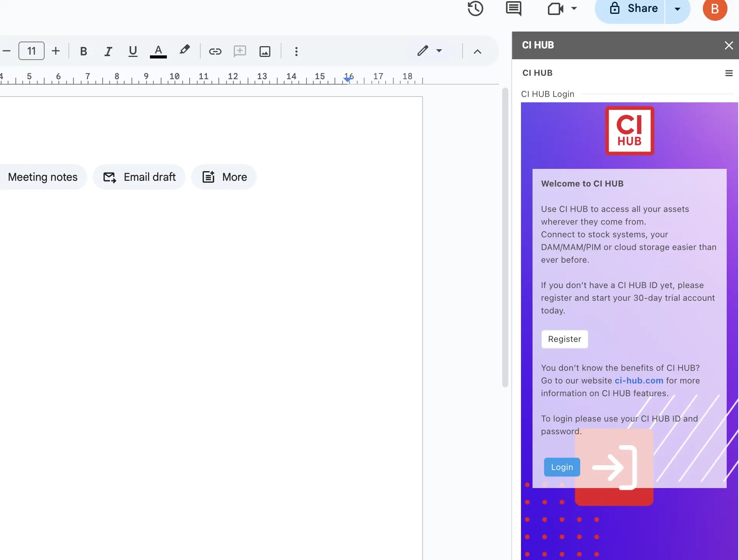Screen dimensions: 739x560
Task: Click the dark 'CI HUB' panel title
Action: pyautogui.click(x=538, y=45)
